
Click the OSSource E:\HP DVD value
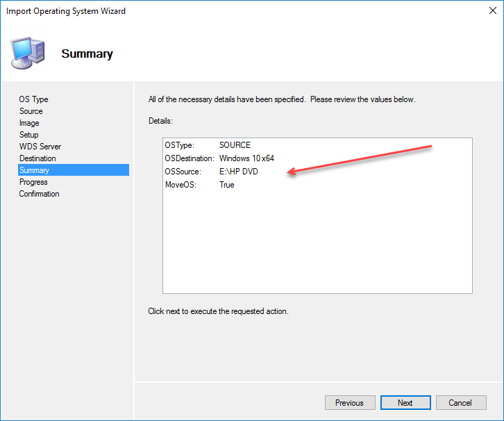[x=238, y=172]
